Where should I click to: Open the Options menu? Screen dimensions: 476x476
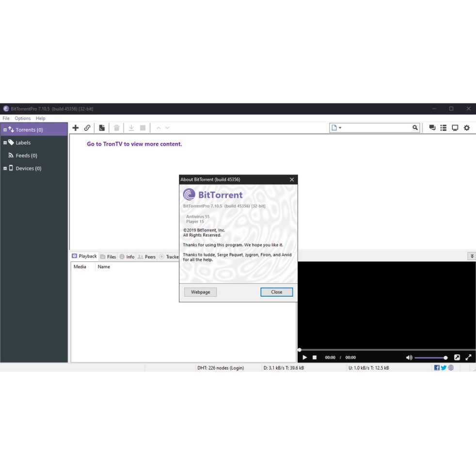pos(22,118)
